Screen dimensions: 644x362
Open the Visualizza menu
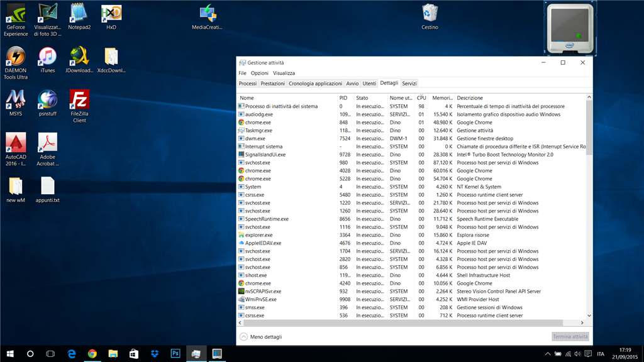tap(284, 73)
